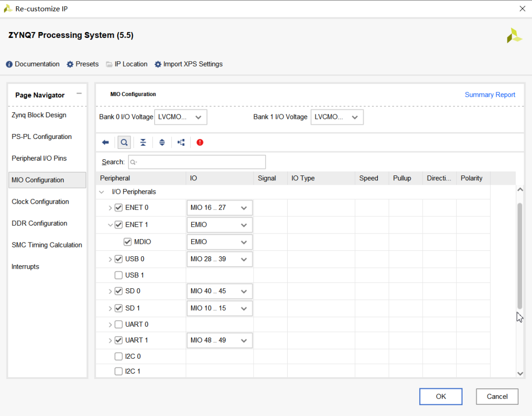This screenshot has width=532, height=416.
Task: Open the Bank 1 I/O Voltage dropdown
Action: pyautogui.click(x=337, y=117)
